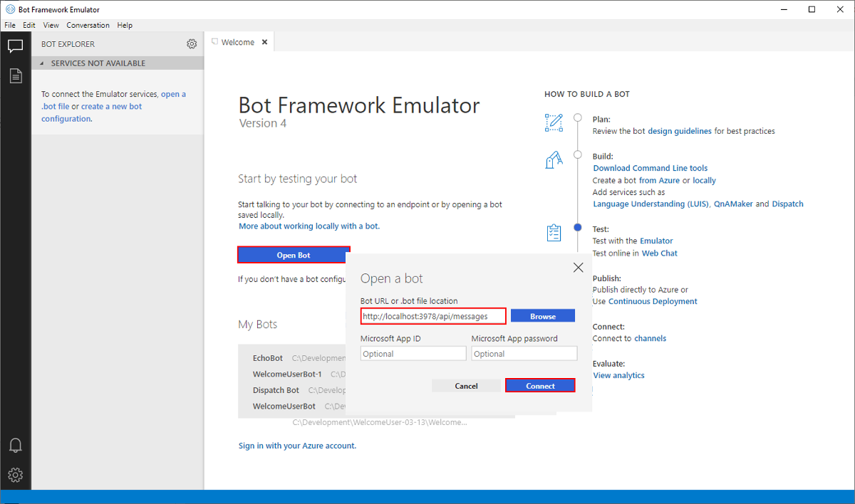Click the channels link
The width and height of the screenshot is (855, 504).
click(x=651, y=338)
